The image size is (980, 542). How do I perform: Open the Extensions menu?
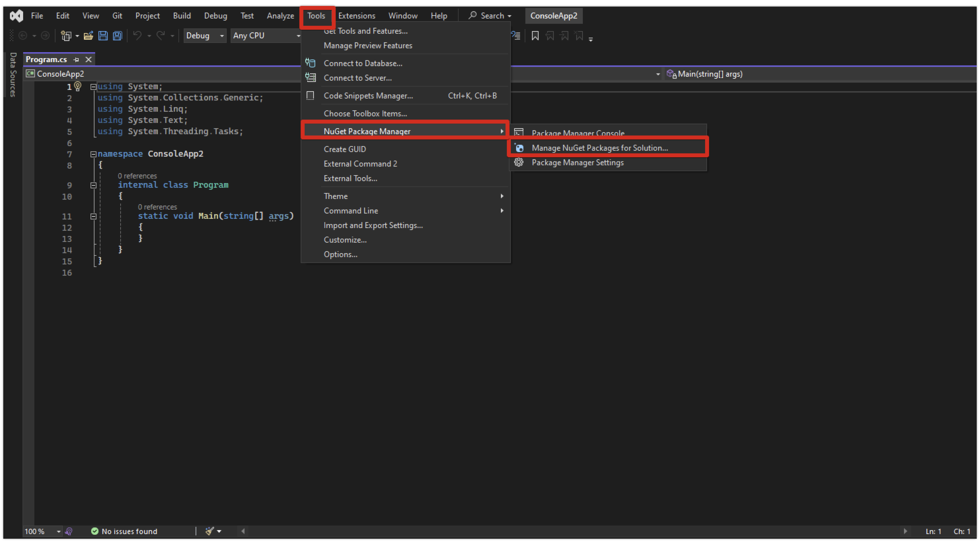tap(357, 15)
